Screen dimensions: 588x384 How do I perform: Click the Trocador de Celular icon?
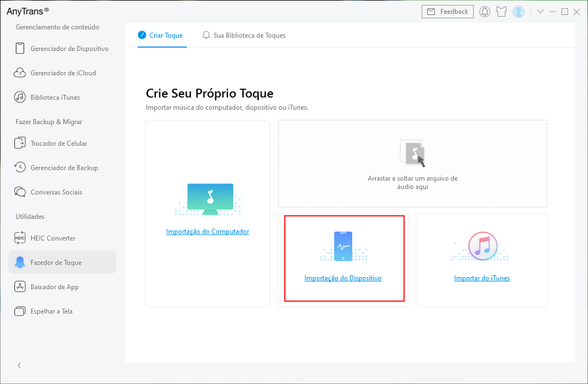20,143
